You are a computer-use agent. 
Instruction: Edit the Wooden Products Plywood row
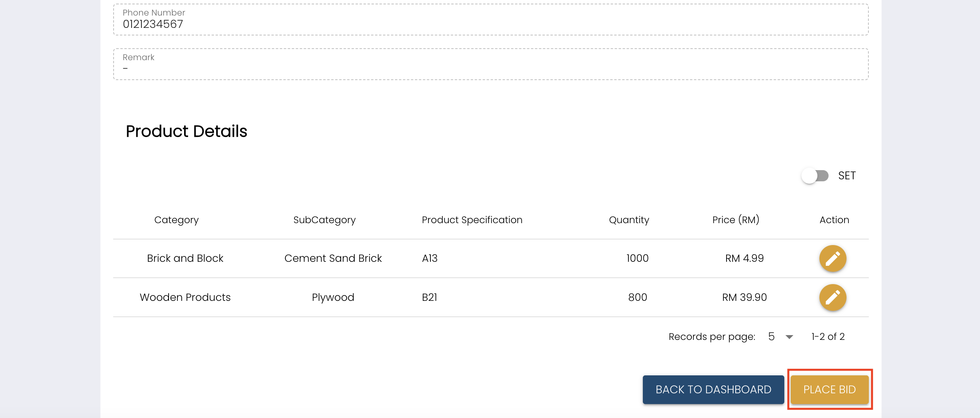pos(833,297)
